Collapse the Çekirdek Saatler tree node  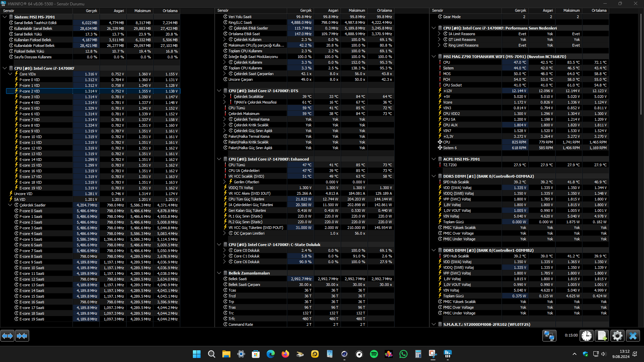[10, 205]
